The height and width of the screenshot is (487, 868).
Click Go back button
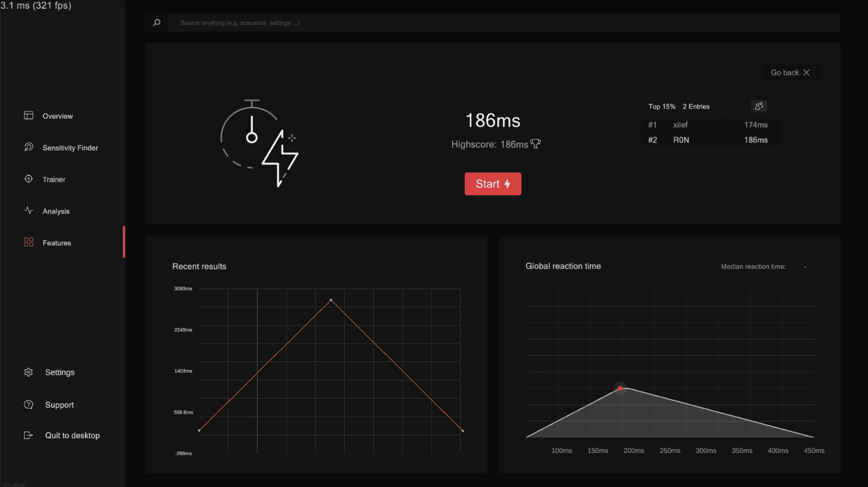(790, 73)
